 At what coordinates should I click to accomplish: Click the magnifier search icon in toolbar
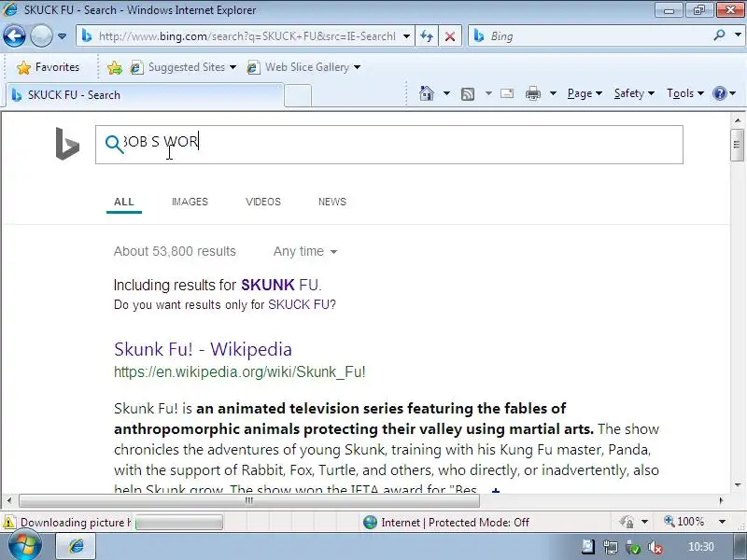tap(719, 35)
